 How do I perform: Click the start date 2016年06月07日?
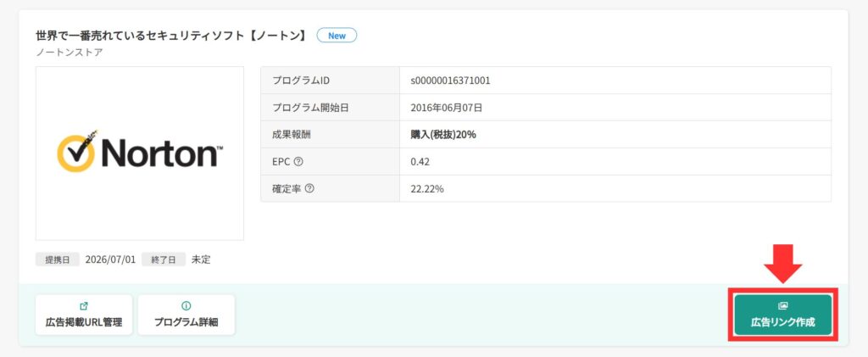446,108
